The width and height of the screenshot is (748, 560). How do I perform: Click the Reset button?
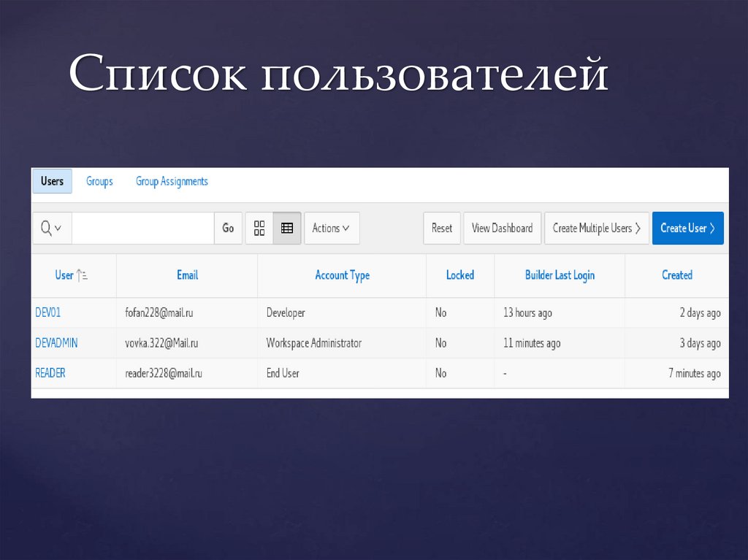pyautogui.click(x=441, y=228)
